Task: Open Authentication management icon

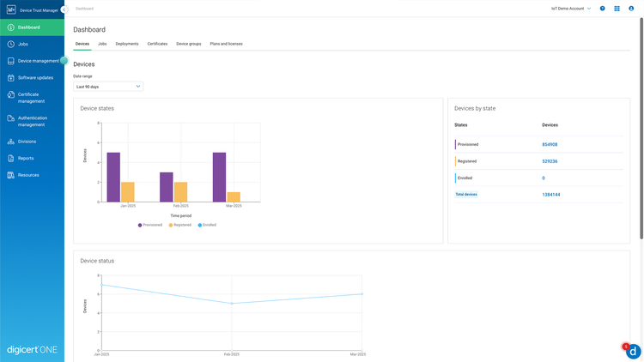Action: pos(10,118)
